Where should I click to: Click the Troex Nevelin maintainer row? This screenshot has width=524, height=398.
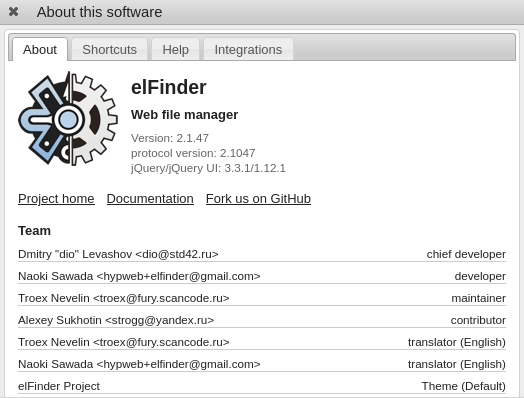click(x=262, y=298)
